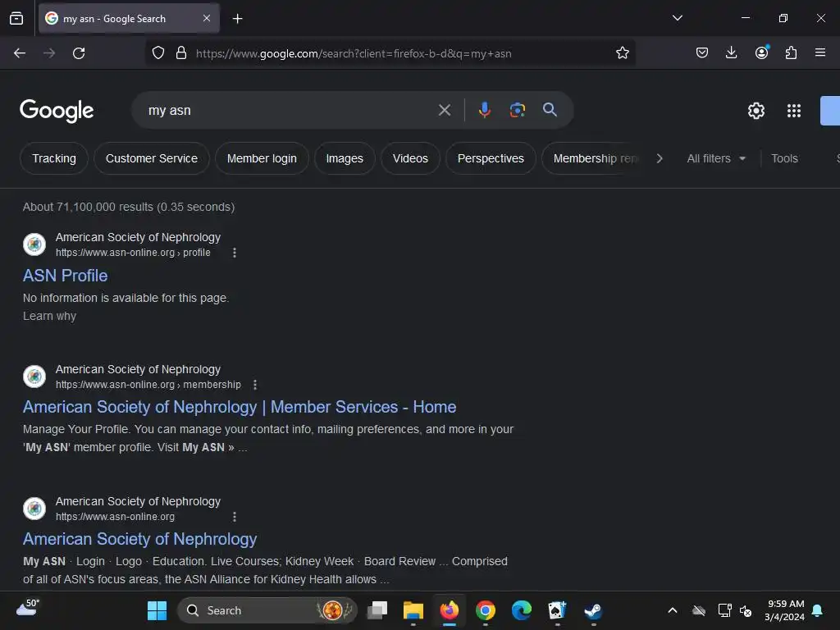Screen dimensions: 840x630
Task: Submit search with magnifier icon
Action: [550, 110]
